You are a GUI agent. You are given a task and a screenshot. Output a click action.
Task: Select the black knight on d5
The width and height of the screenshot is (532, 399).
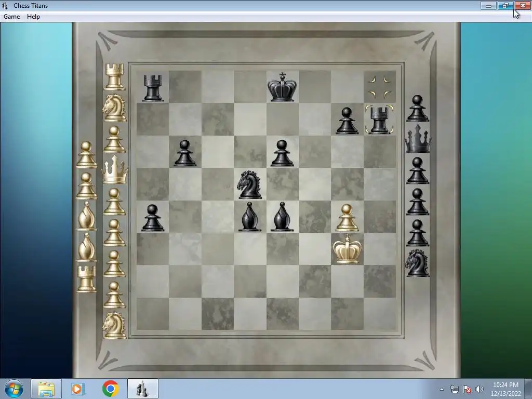click(250, 184)
